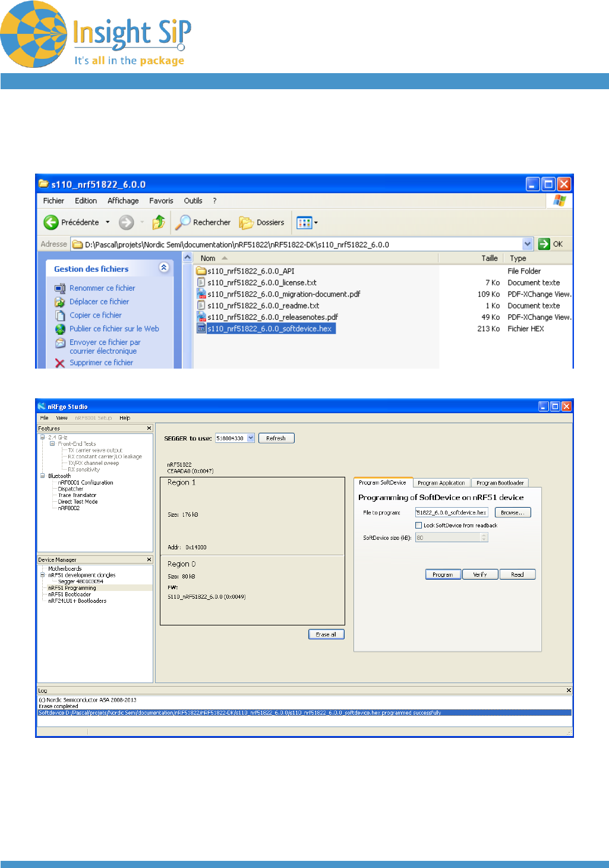Open the Fichier menu in Explorer
Screen dimensions: 609x868
point(53,201)
